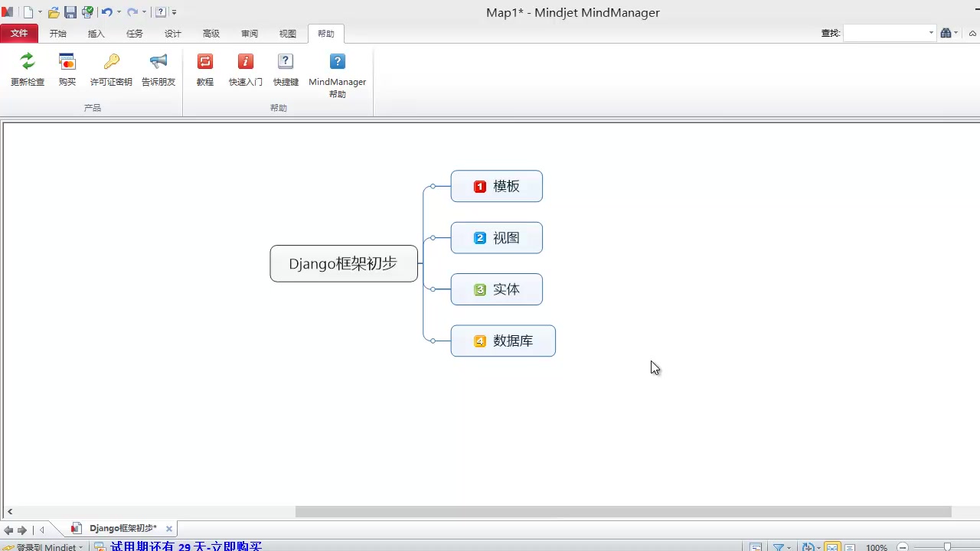
Task: Click the zoom out minus button
Action: 903,547
